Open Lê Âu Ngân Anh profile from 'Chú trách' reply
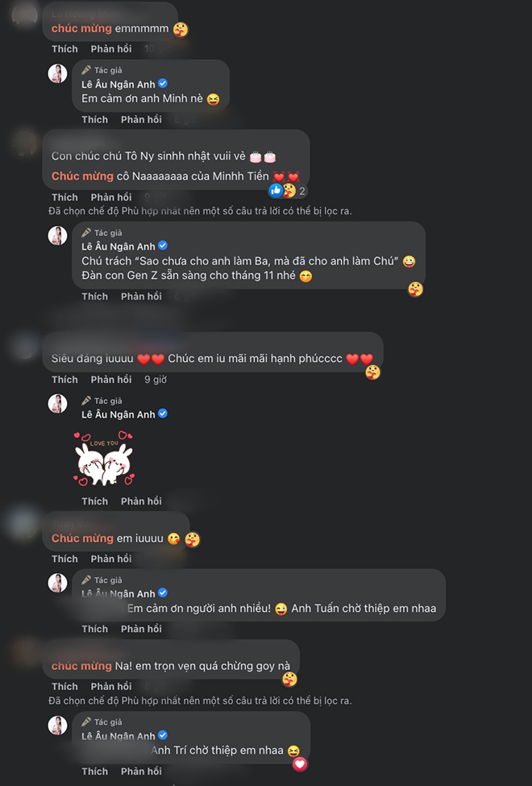532x786 pixels. tap(118, 246)
